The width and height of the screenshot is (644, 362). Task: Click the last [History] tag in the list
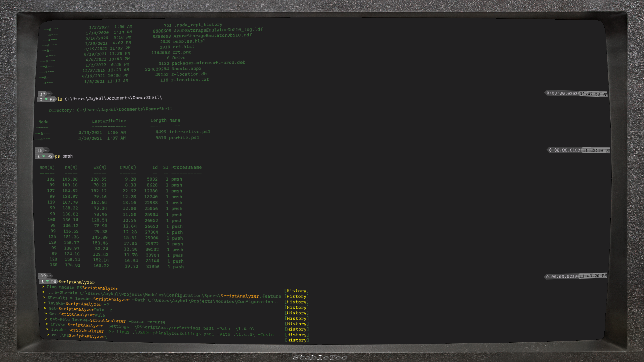click(297, 340)
